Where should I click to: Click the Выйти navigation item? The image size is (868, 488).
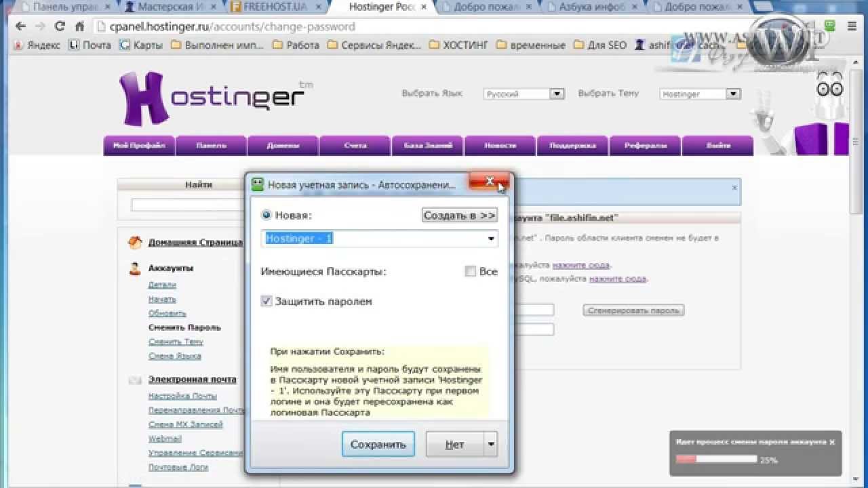coord(718,146)
